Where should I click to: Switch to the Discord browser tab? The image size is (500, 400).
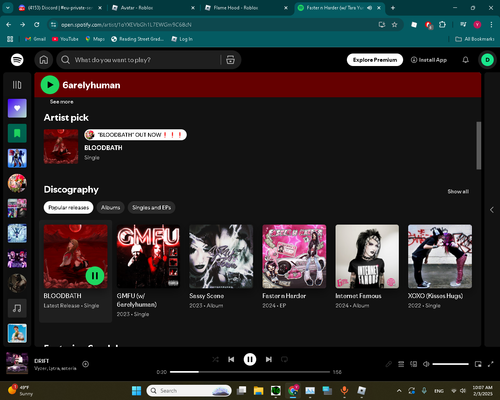[x=61, y=8]
